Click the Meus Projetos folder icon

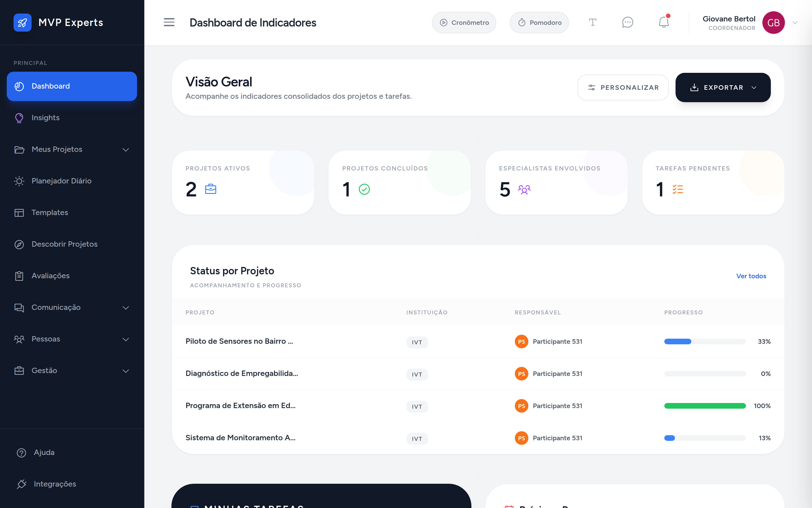[19, 150]
